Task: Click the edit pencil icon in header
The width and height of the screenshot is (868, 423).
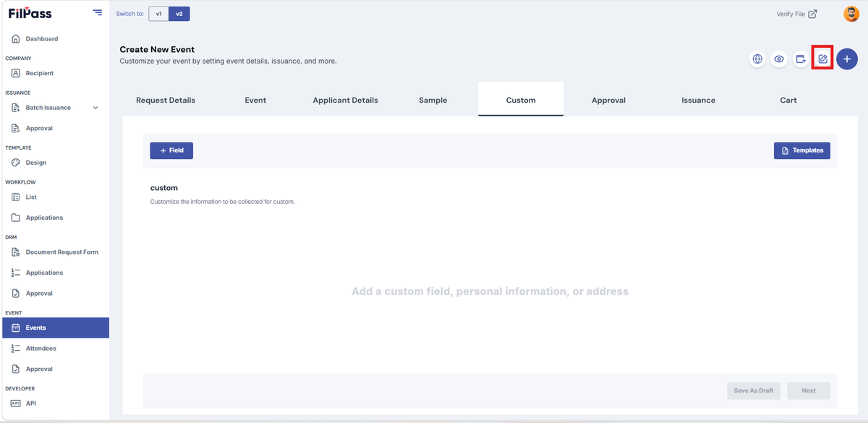Action: (822, 59)
